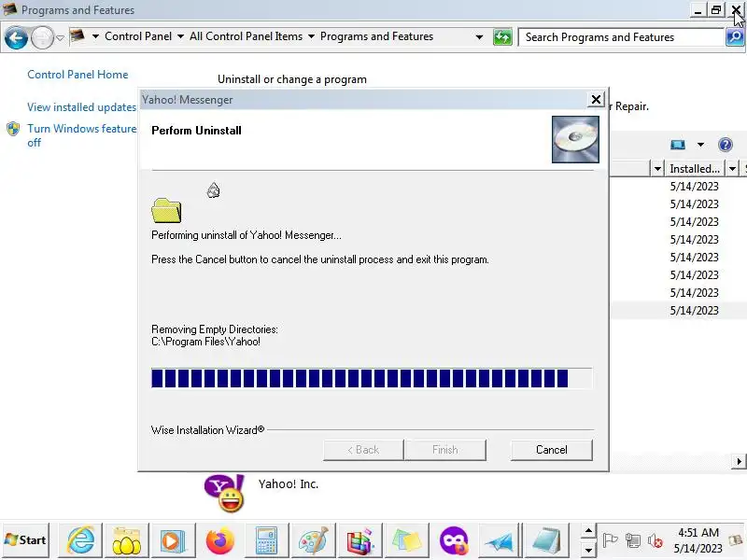Open Paint palette taskbar icon
The height and width of the screenshot is (560, 747).
[x=313, y=541]
